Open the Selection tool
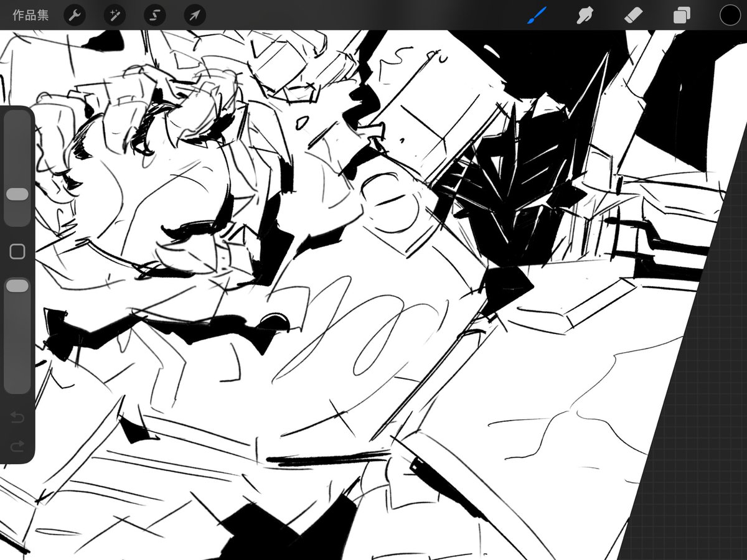Viewport: 747px width, 560px height. 154,15
